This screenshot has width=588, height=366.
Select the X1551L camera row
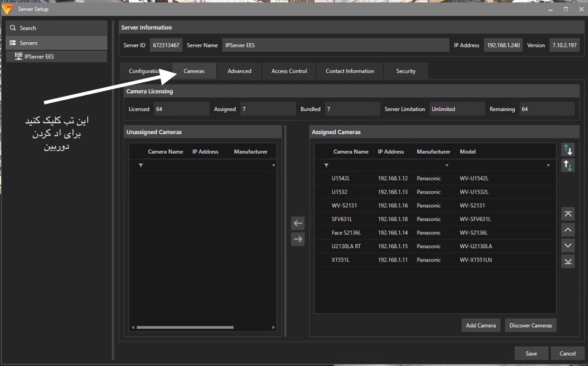(435, 260)
